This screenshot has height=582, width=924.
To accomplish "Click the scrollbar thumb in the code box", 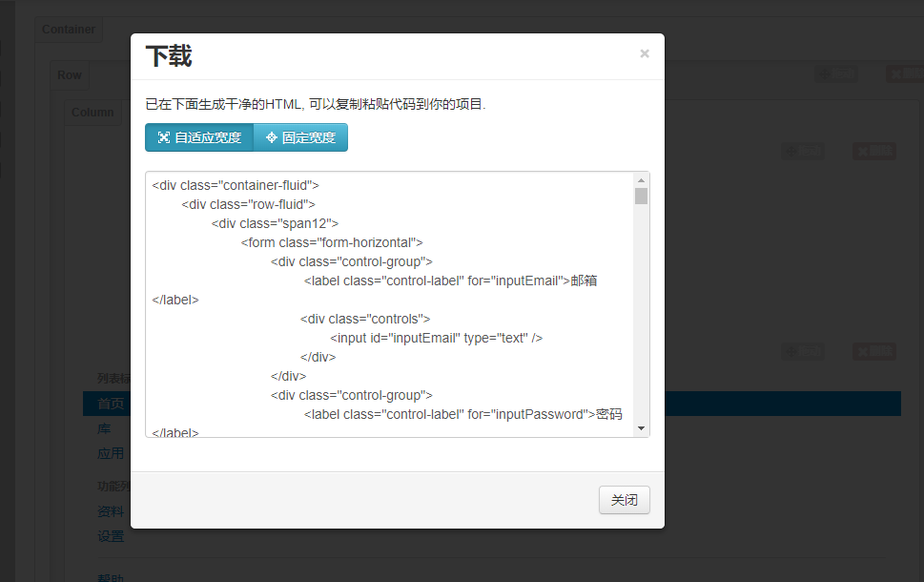I will (x=641, y=197).
